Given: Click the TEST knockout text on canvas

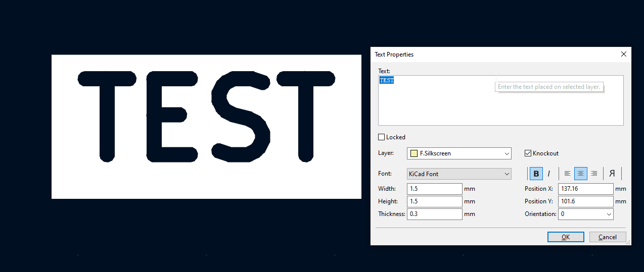Looking at the screenshot, I should point(206,126).
